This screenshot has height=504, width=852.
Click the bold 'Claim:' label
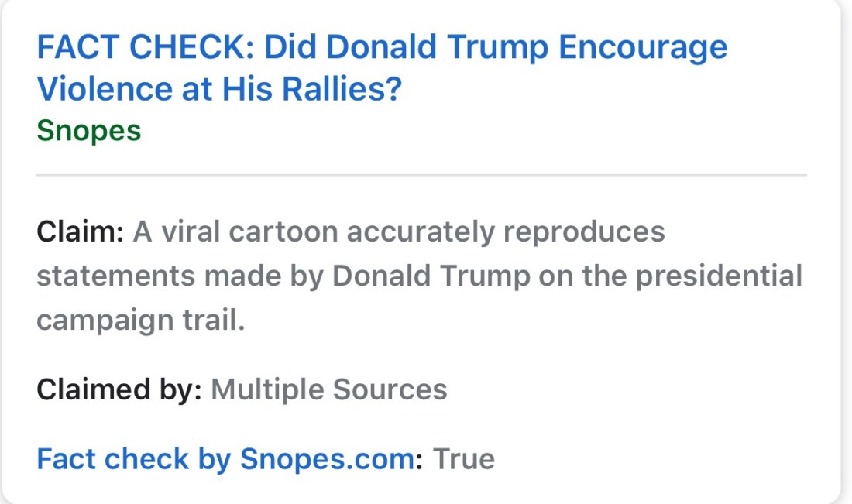coord(80,232)
